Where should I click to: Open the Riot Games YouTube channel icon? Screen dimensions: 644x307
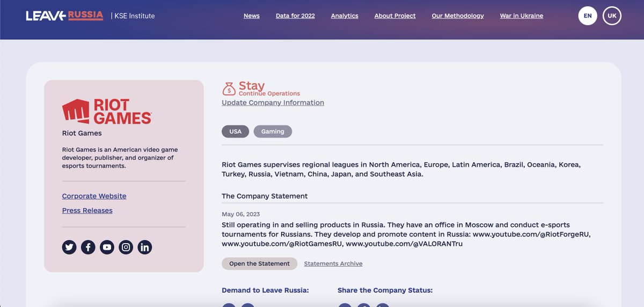click(107, 247)
